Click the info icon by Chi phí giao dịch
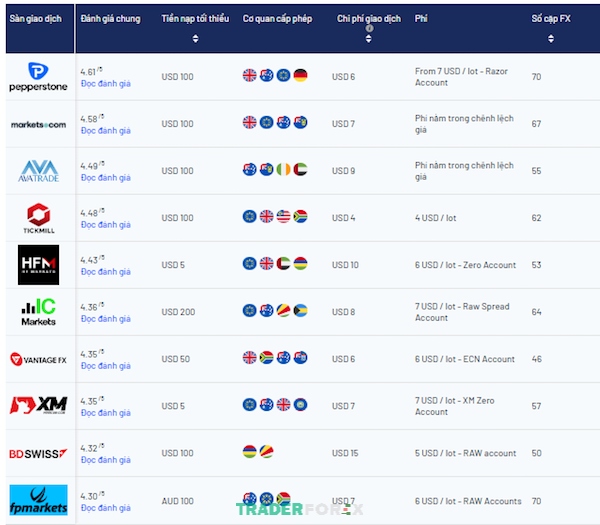Viewport: 600px width, 525px height. (369, 28)
